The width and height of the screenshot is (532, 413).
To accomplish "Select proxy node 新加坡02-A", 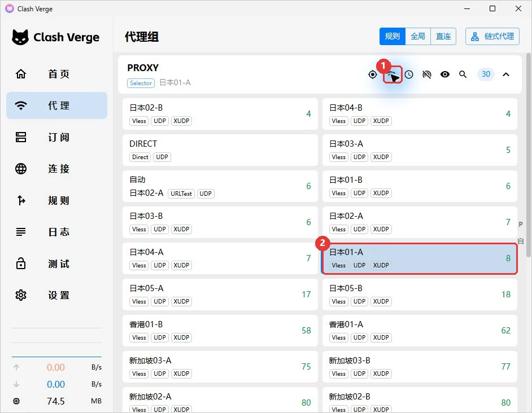I will [x=220, y=400].
